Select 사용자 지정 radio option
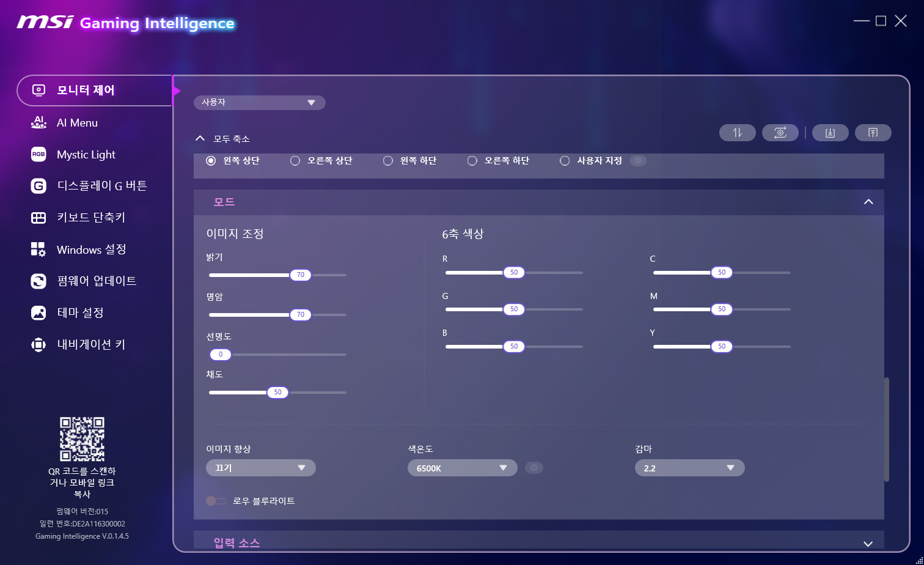924x565 pixels. click(565, 161)
